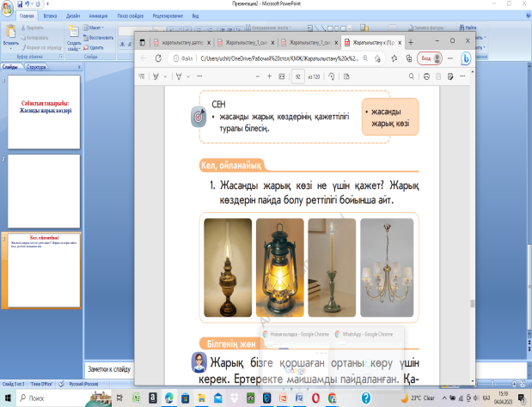Expand the draw tool options dropdown
This screenshot has height=407, width=532.
pyautogui.click(x=188, y=76)
